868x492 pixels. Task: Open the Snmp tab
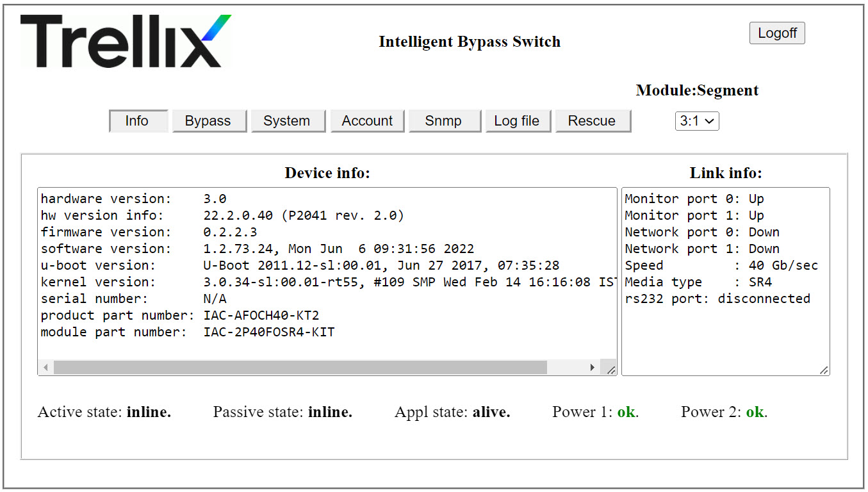coord(444,121)
